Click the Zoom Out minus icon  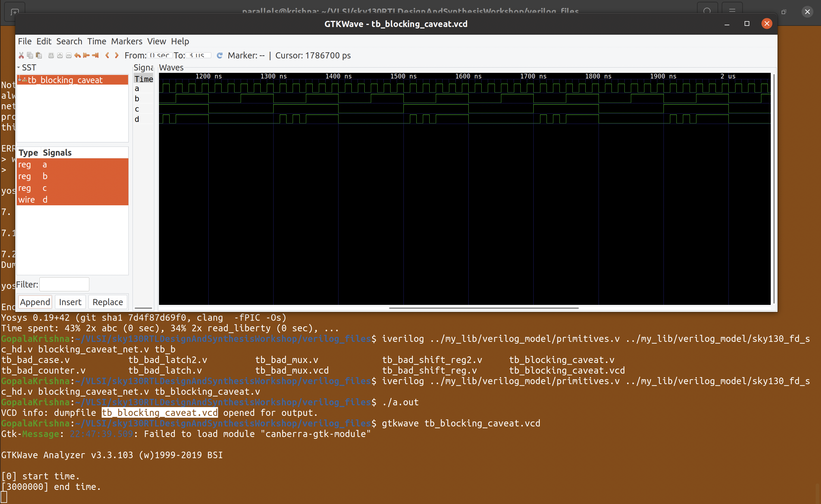(x=69, y=55)
